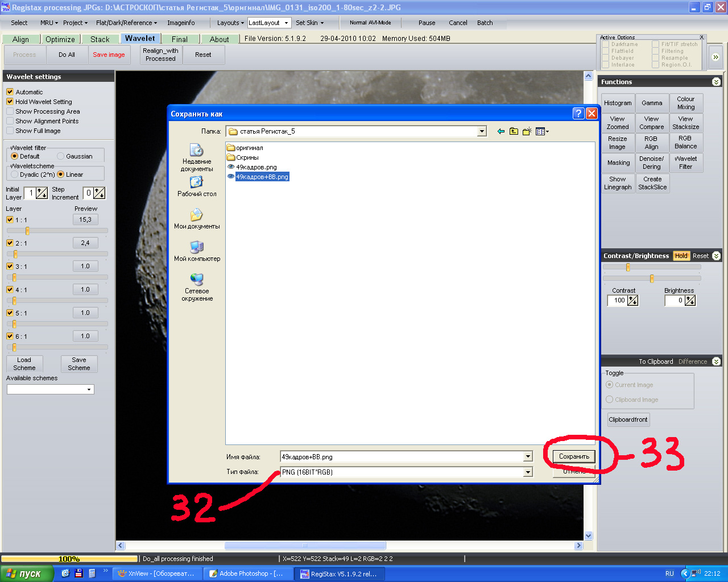
Task: Open My Computer (Мой компьютер) shortcut
Action: coord(197,251)
